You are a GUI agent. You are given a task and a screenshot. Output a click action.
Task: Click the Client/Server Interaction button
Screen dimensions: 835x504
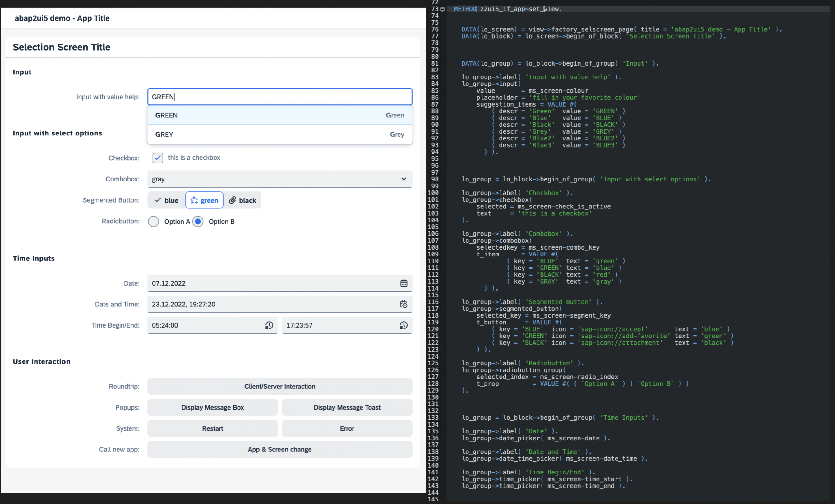point(279,387)
